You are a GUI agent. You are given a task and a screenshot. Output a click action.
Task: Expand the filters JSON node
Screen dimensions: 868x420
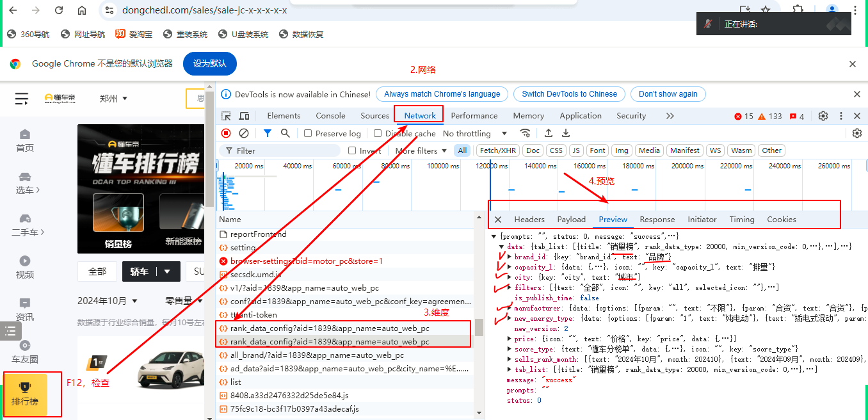pyautogui.click(x=510, y=287)
